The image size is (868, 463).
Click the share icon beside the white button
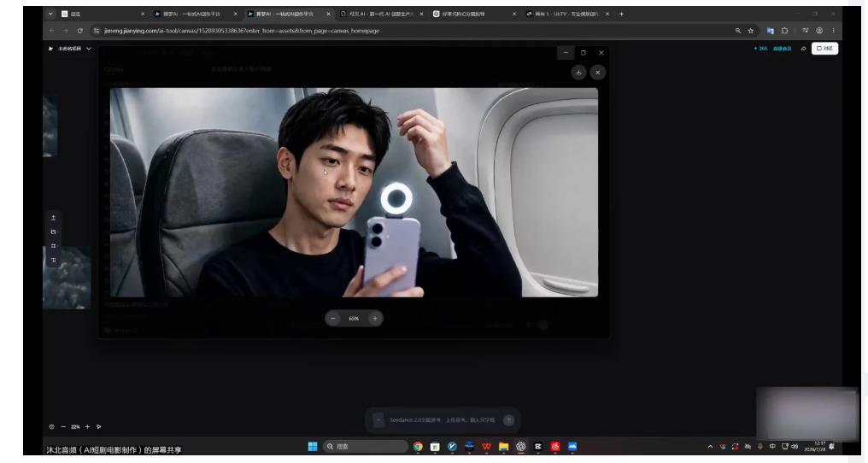(803, 49)
